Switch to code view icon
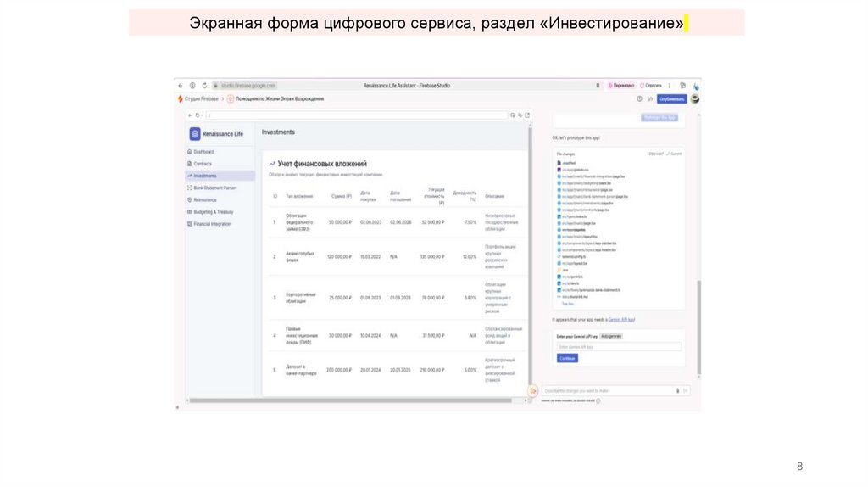The image size is (868, 487). point(650,99)
